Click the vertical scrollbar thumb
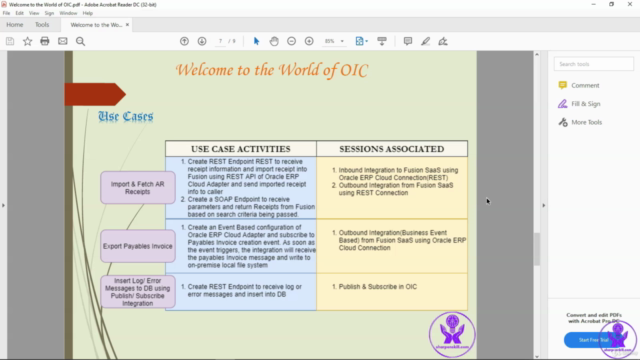Image resolution: width=640 pixels, height=360 pixels. pyautogui.click(x=537, y=249)
